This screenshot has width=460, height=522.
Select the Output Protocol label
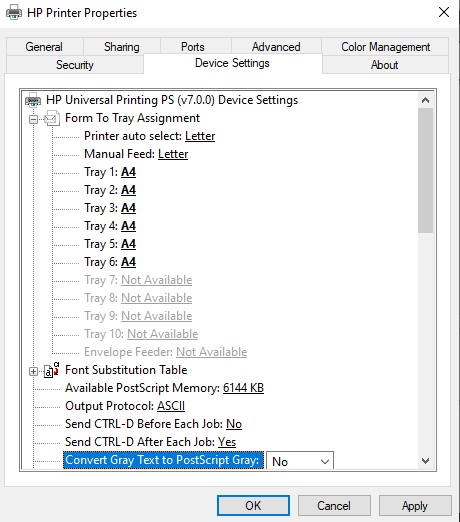coord(109,406)
